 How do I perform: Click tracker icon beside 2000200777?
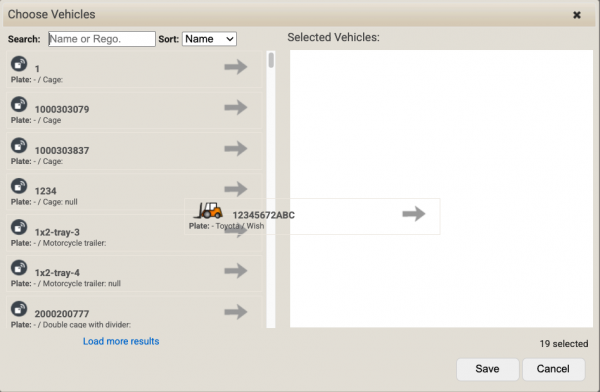(19, 309)
